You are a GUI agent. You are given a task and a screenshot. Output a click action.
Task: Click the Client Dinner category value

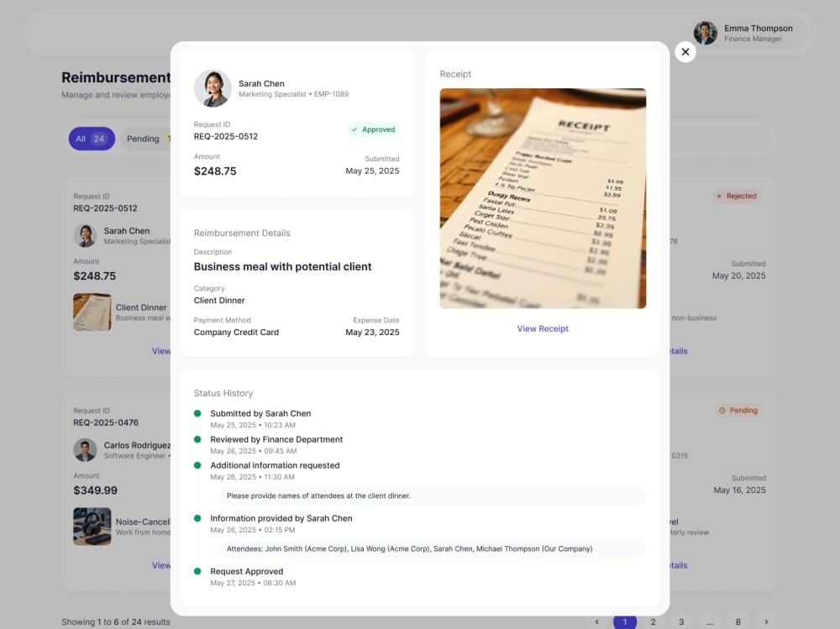click(x=219, y=300)
